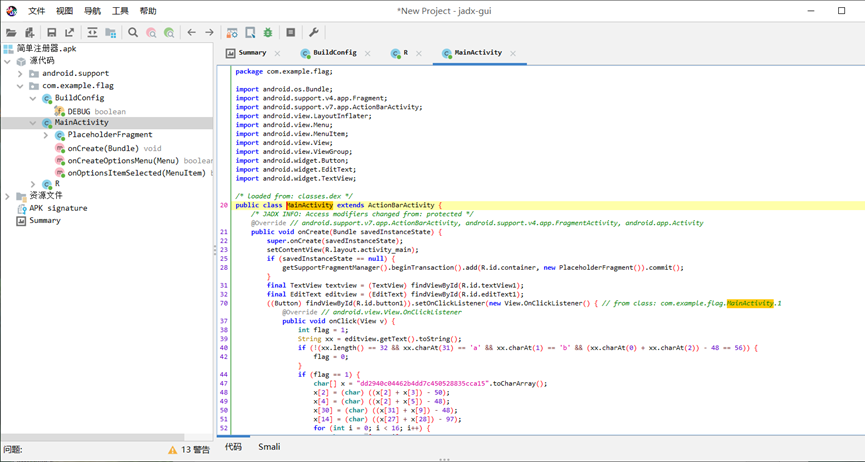Viewport: 865px width, 462px height.
Task: Navigate back with the left arrow
Action: click(192, 33)
